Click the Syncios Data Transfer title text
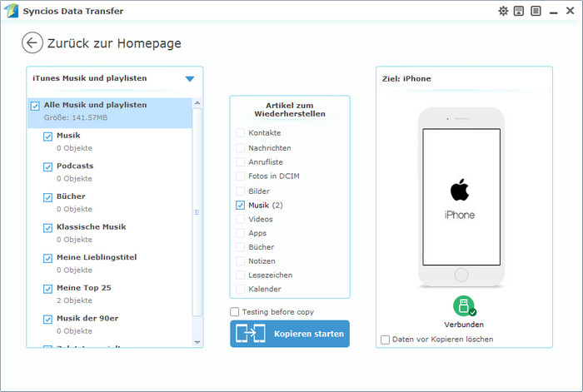 point(73,11)
